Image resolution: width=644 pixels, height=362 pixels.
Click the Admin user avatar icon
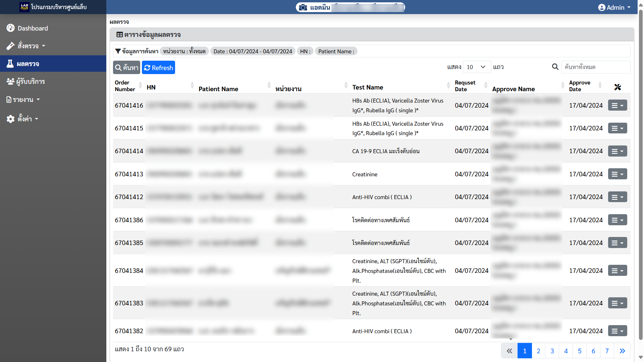[x=602, y=7]
